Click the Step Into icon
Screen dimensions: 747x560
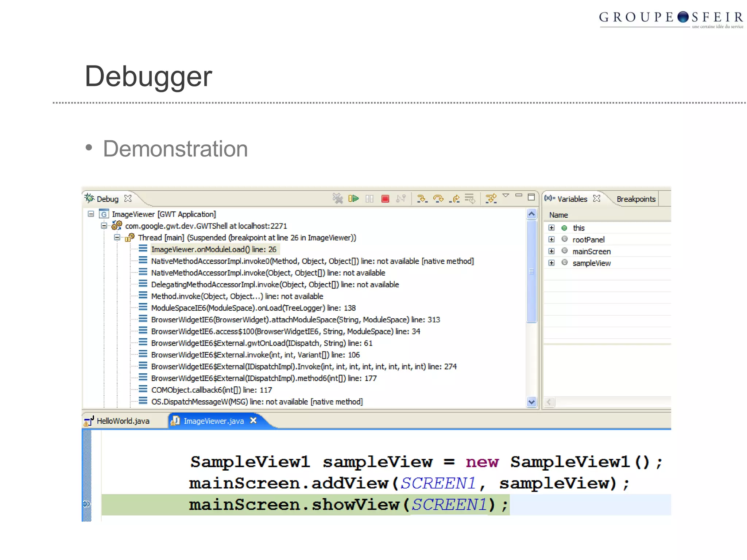(x=422, y=199)
